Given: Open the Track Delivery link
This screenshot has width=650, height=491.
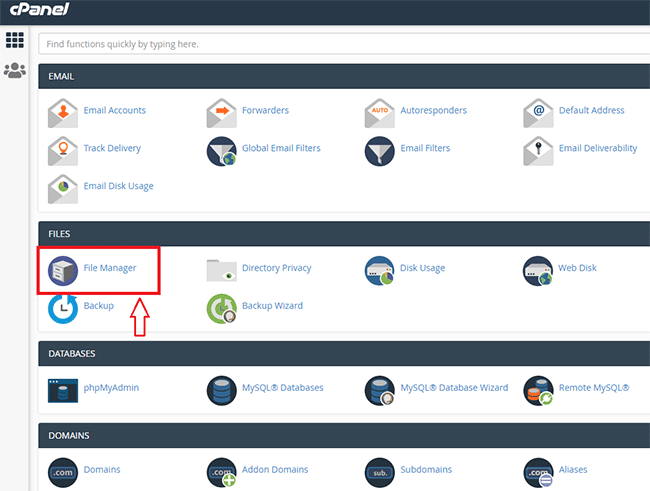Looking at the screenshot, I should coord(112,148).
